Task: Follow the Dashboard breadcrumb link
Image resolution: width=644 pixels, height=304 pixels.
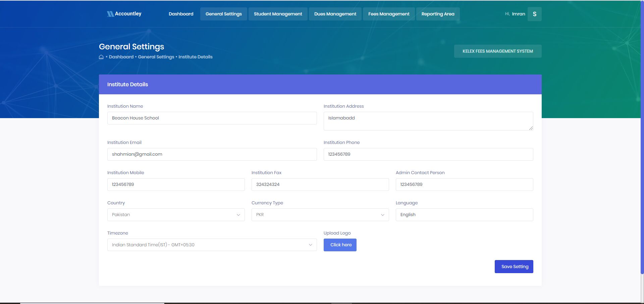Action: 121,57
